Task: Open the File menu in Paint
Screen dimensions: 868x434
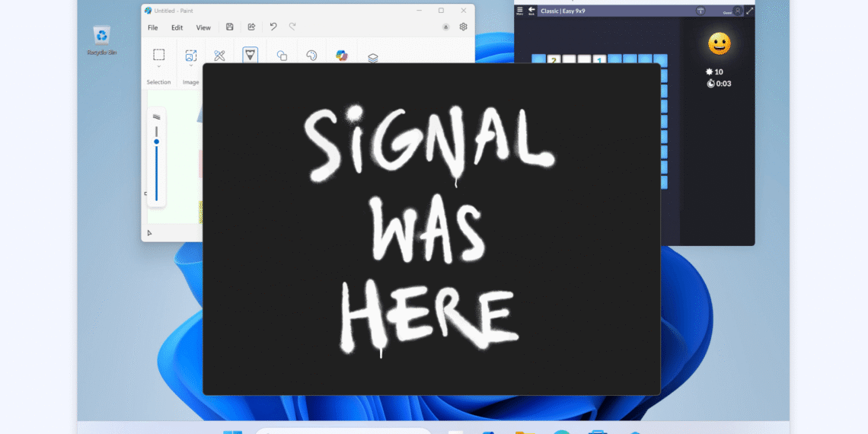Action: pos(153,27)
